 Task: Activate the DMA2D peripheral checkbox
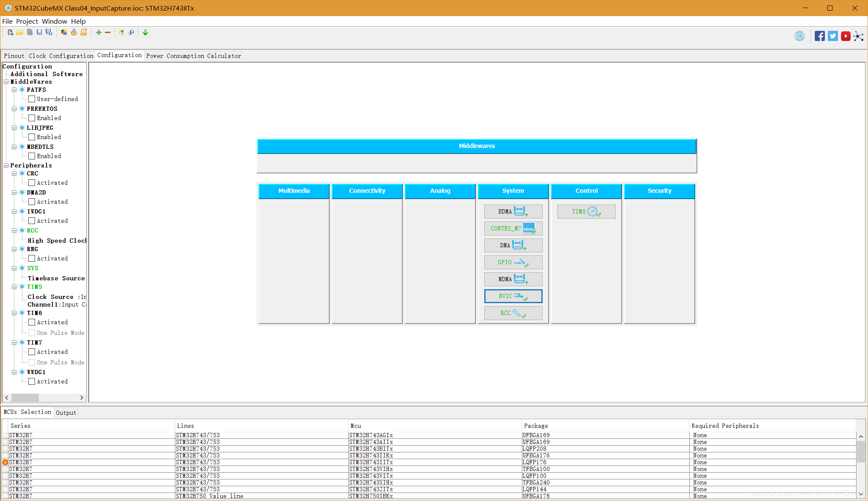(32, 202)
